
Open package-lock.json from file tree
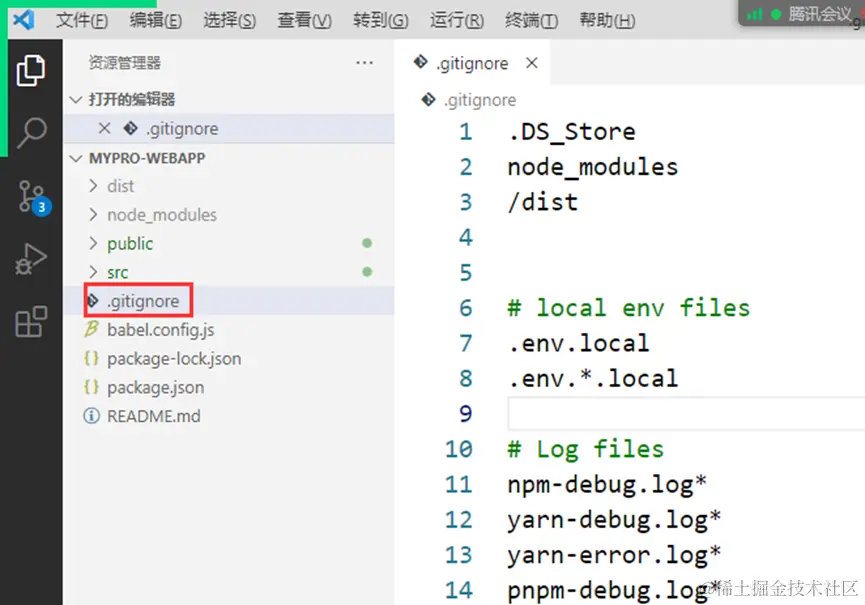click(x=174, y=358)
